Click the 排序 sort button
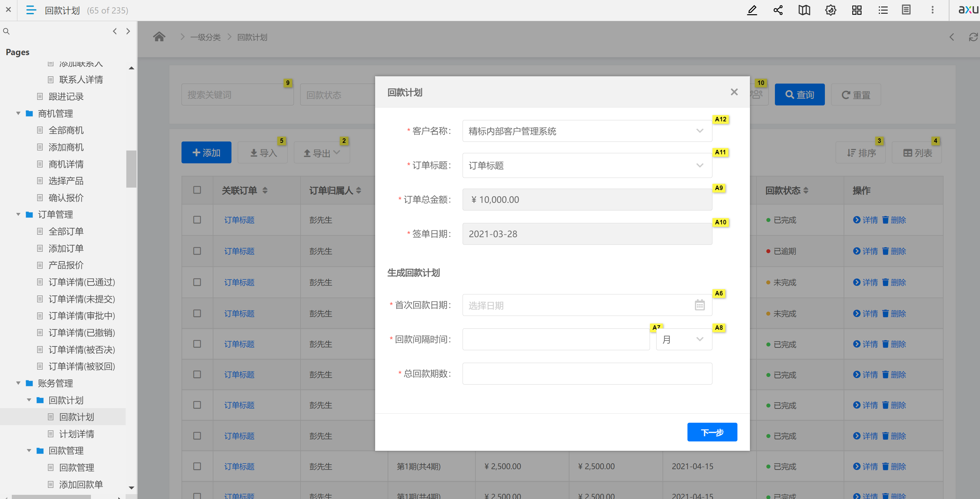Screen dimensions: 980x499 pos(861,152)
